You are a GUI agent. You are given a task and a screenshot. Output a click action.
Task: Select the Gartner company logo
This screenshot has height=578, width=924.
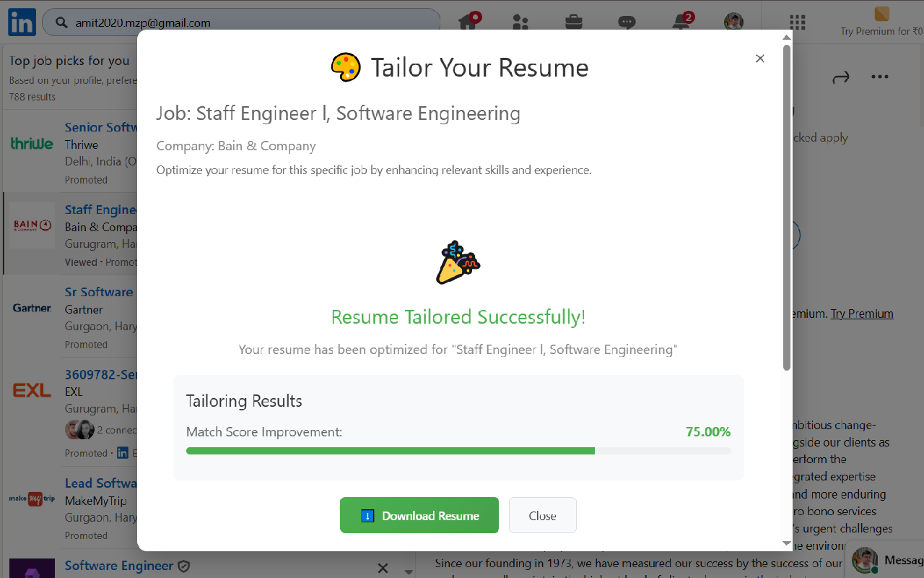point(31,309)
